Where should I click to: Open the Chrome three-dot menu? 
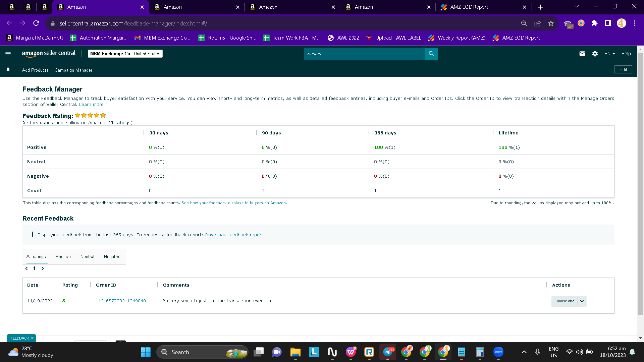point(635,23)
